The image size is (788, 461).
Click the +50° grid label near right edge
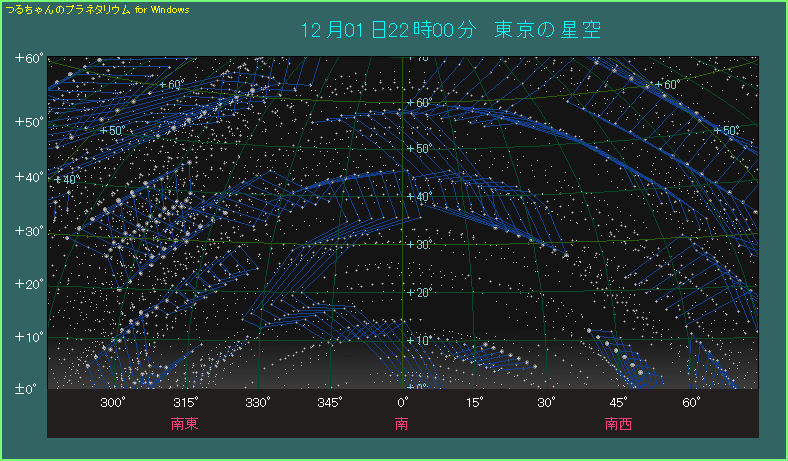(726, 131)
